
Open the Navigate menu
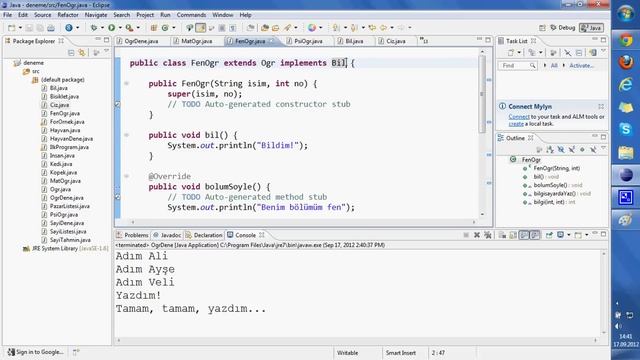tap(96, 15)
